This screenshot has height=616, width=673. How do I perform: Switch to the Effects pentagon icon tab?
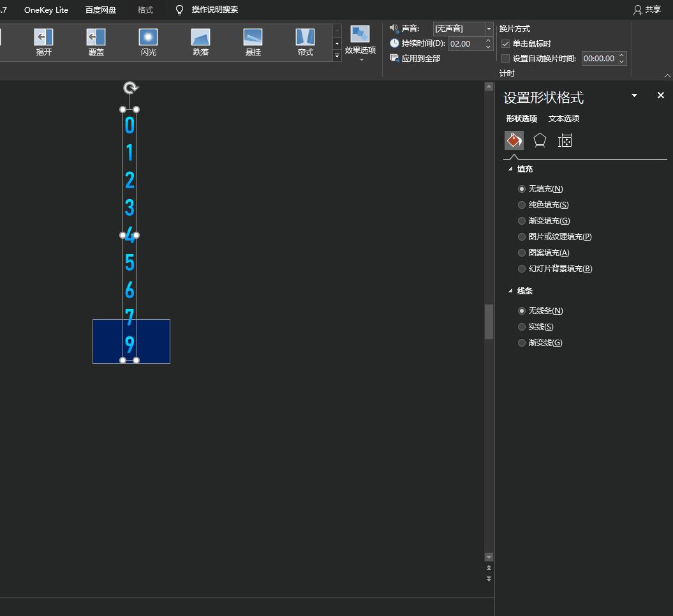540,140
